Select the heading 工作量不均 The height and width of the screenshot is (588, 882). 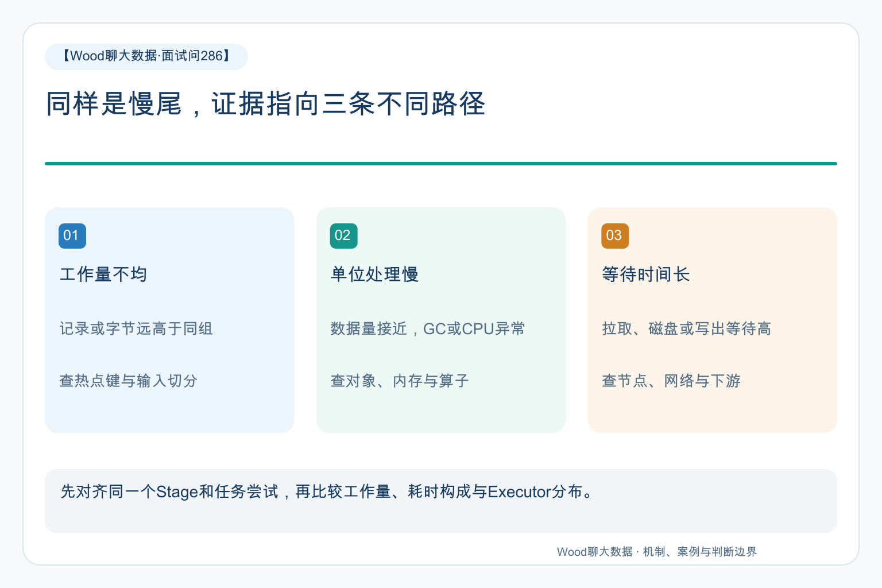103,274
